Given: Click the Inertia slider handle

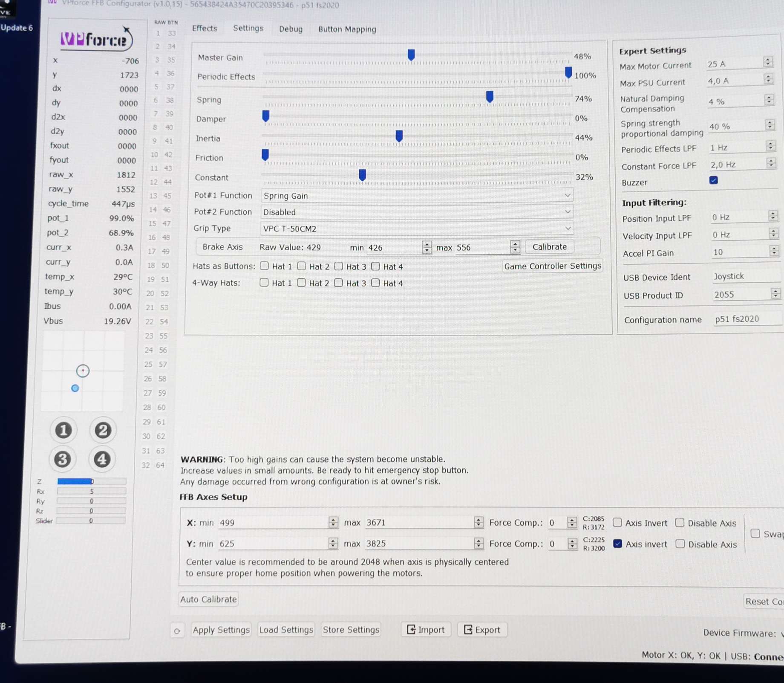Looking at the screenshot, I should 399,136.
